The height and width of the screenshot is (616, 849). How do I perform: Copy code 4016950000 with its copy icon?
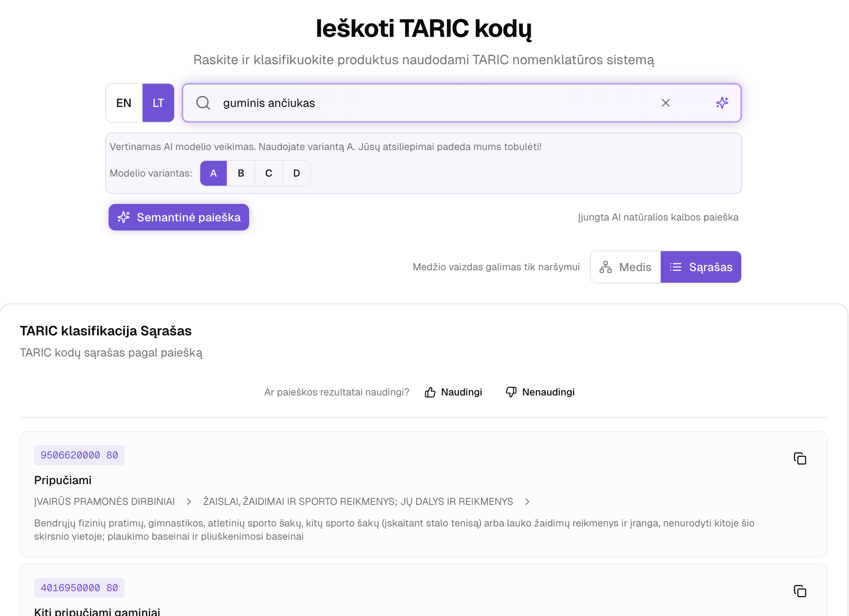pyautogui.click(x=800, y=590)
